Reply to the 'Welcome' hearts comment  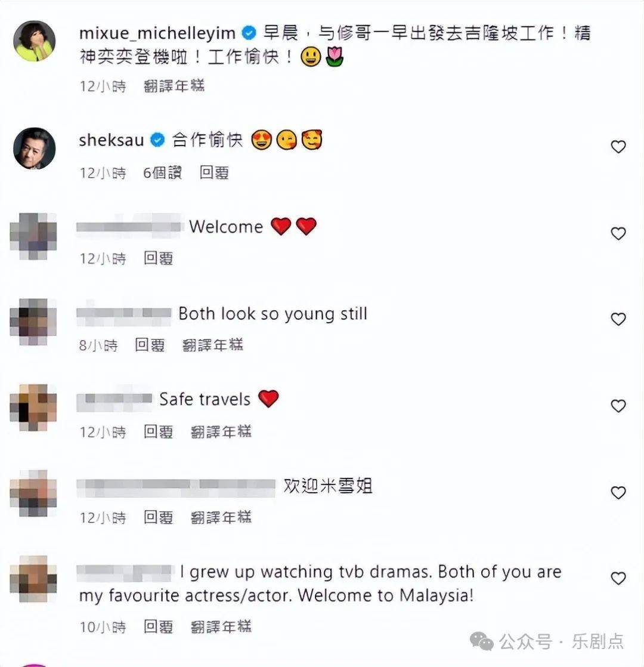click(158, 258)
